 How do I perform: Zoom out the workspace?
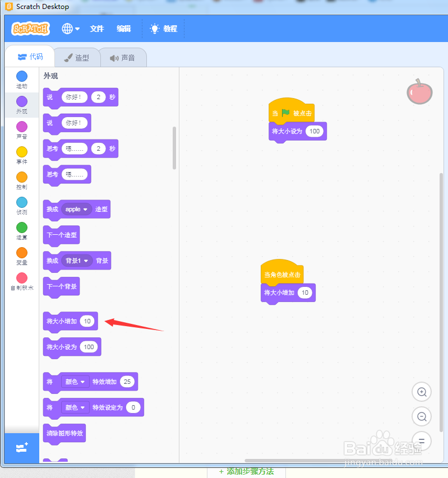422,416
